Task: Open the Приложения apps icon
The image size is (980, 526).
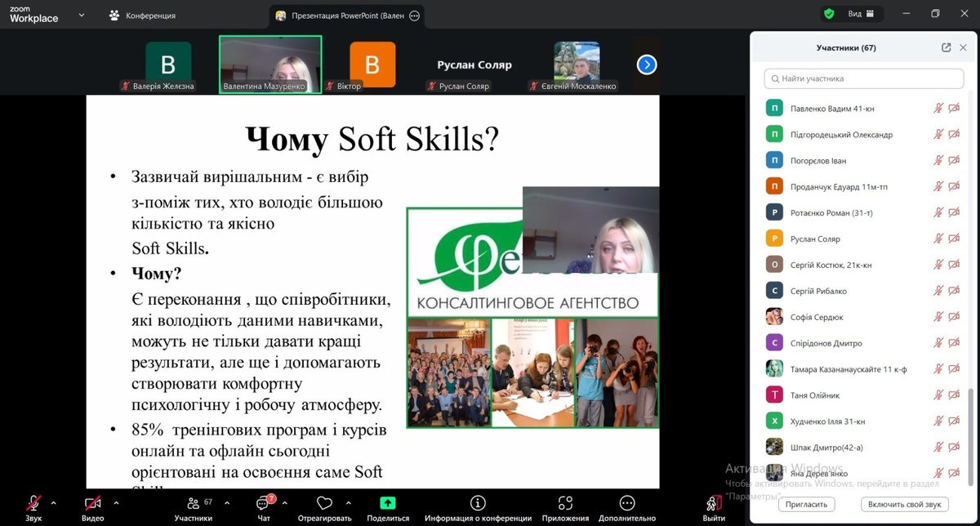Action: (565, 503)
